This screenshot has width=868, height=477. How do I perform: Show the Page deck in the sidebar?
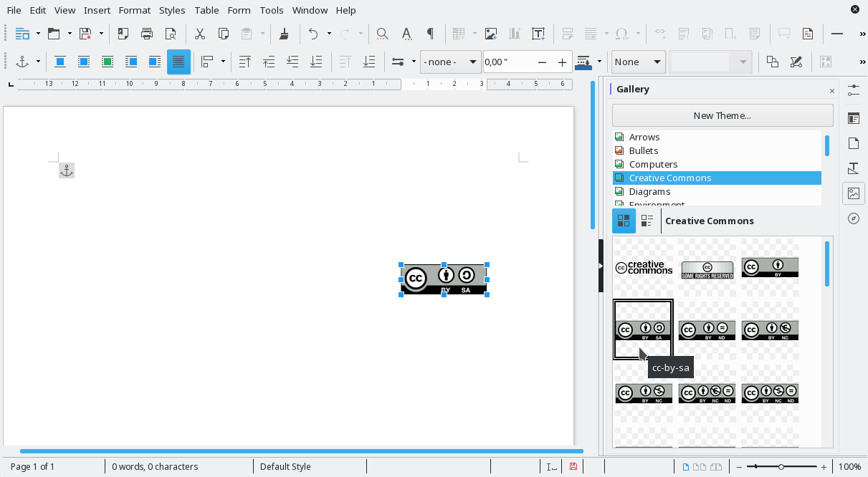click(x=853, y=143)
